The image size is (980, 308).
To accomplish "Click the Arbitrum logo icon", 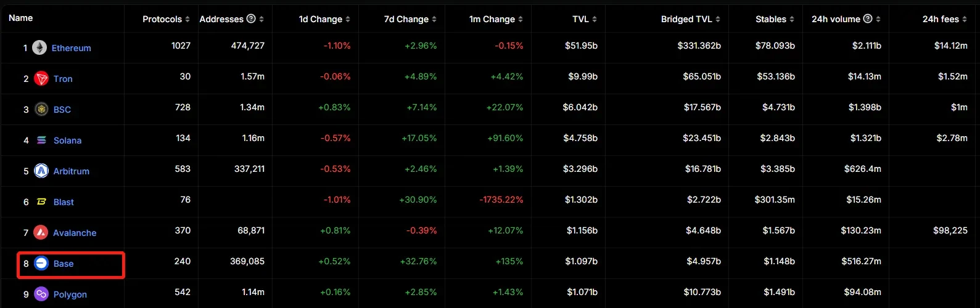I will click(x=41, y=171).
